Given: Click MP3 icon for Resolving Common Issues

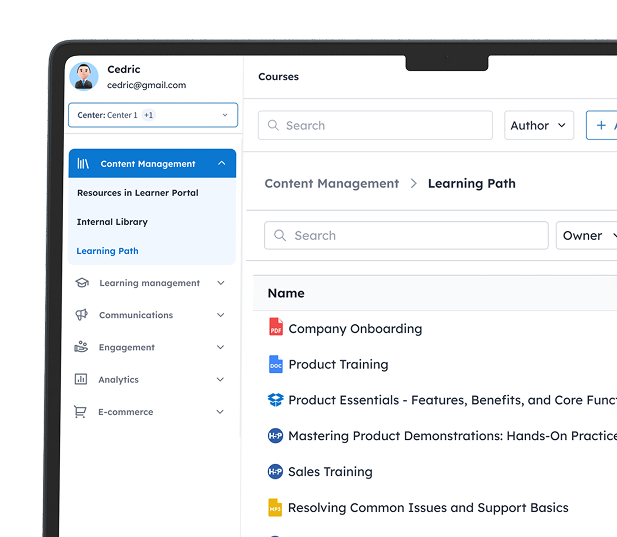Looking at the screenshot, I should [275, 507].
